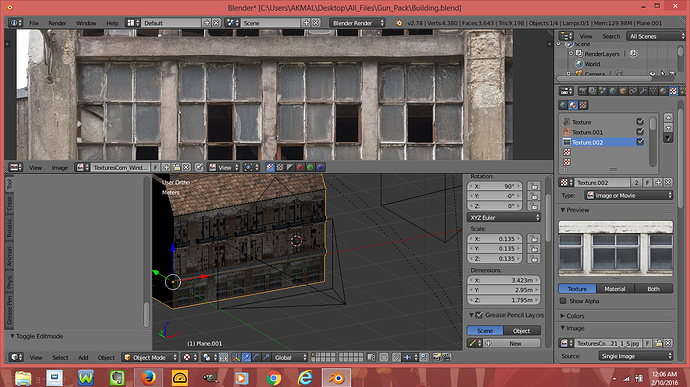This screenshot has height=387, width=690.
Task: Select the Texture.001 slot row
Action: tap(603, 132)
